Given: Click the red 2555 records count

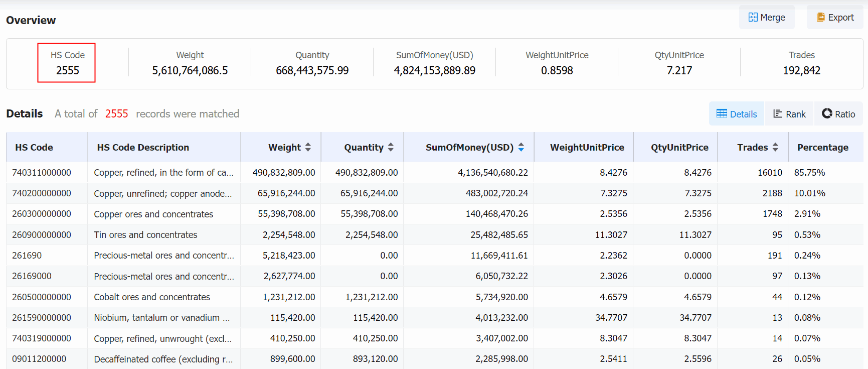Looking at the screenshot, I should (117, 114).
